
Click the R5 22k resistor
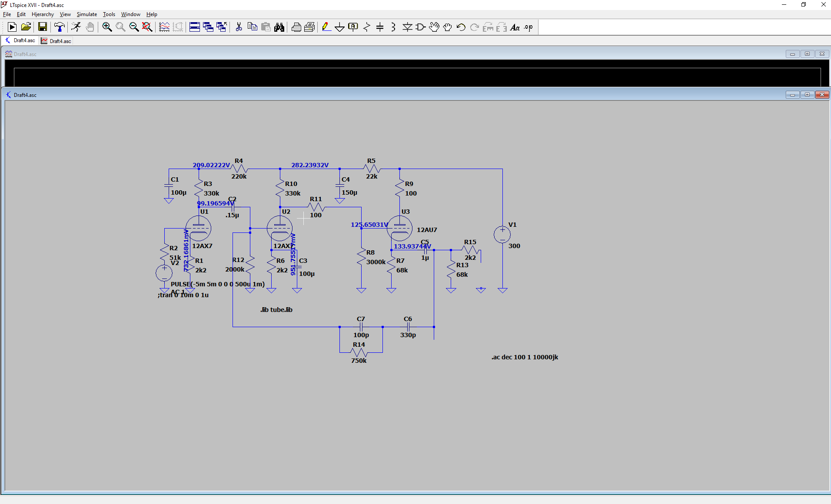[x=372, y=169]
